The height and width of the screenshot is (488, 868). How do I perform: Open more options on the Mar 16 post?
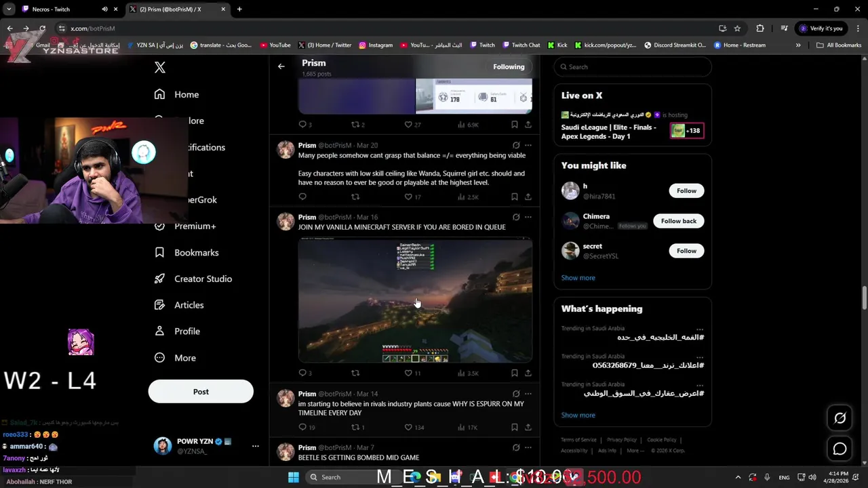pos(528,217)
